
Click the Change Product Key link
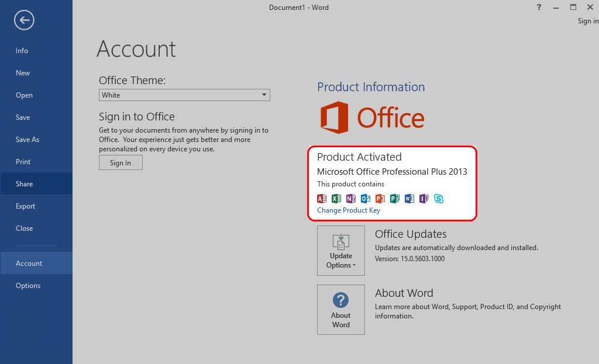pos(349,210)
